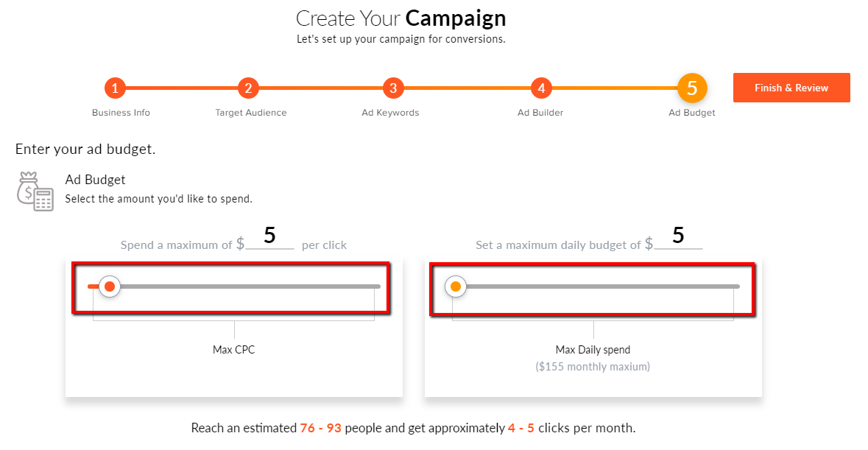Select the step 3 Ad Keywords circle
The width and height of the screenshot is (868, 450).
point(393,88)
